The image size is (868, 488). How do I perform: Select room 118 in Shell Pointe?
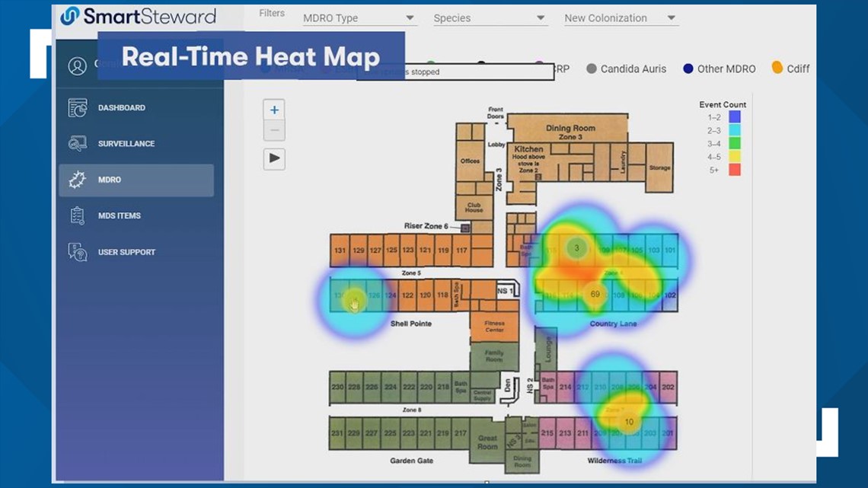pyautogui.click(x=443, y=295)
